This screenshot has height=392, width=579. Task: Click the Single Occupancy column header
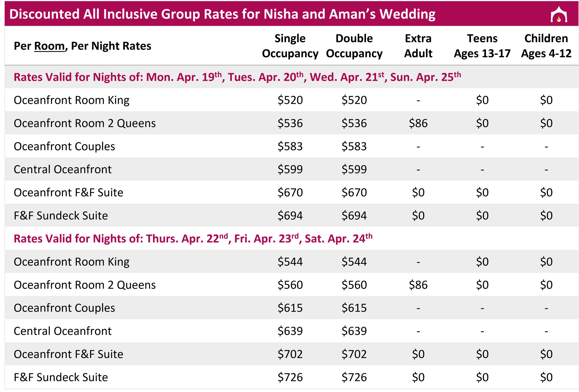tap(290, 46)
